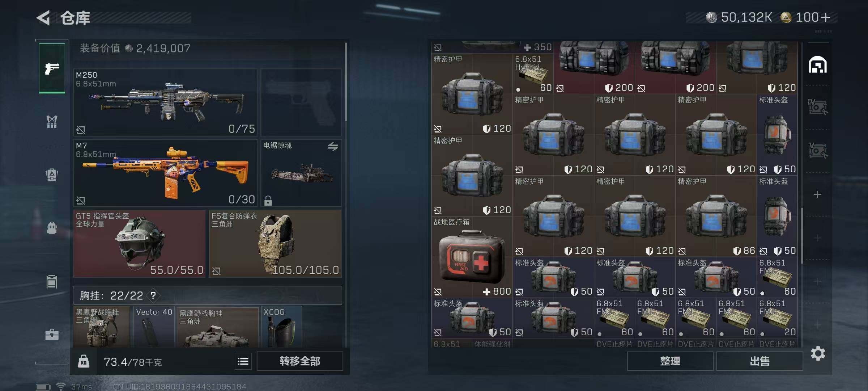Click the swap arrows on 电锯惊魂 slot

click(333, 146)
